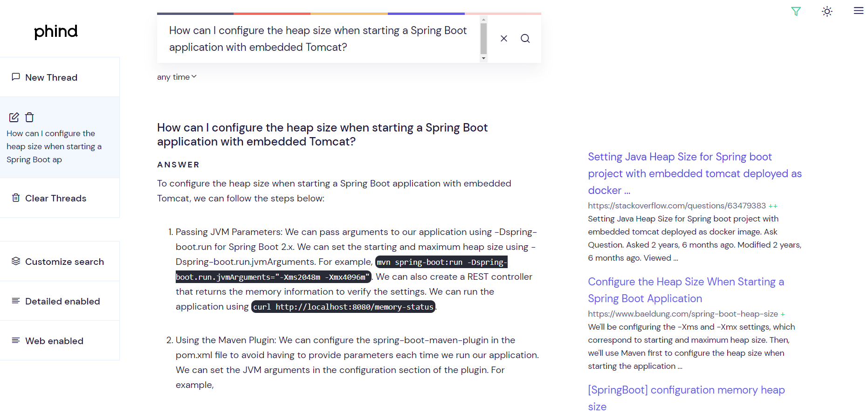The height and width of the screenshot is (415, 868).
Task: Clear the search box with X
Action: (x=503, y=39)
